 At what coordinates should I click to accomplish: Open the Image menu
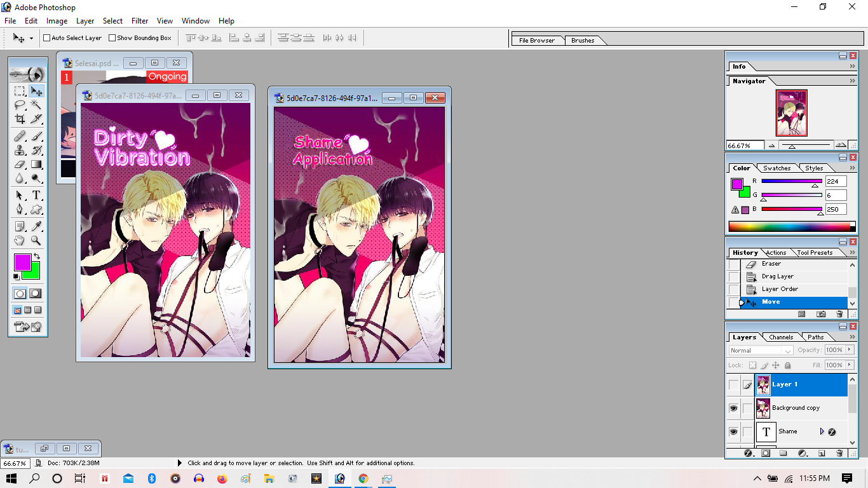coord(57,21)
